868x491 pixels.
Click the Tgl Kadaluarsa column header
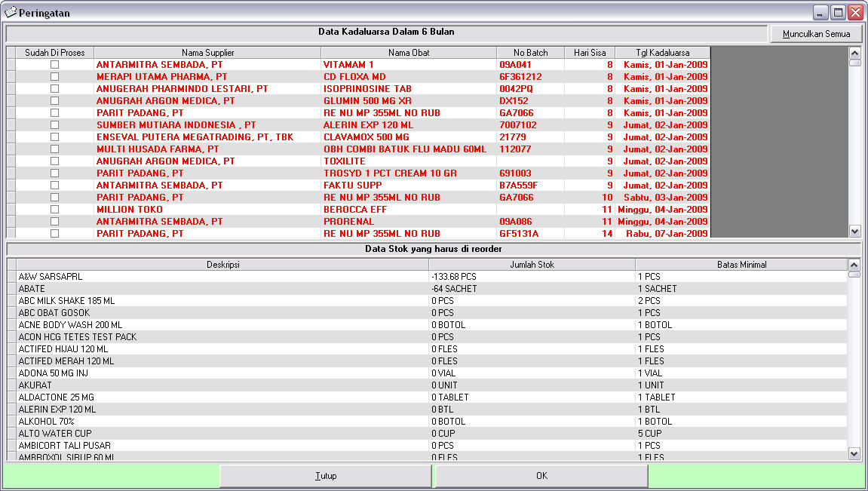663,53
